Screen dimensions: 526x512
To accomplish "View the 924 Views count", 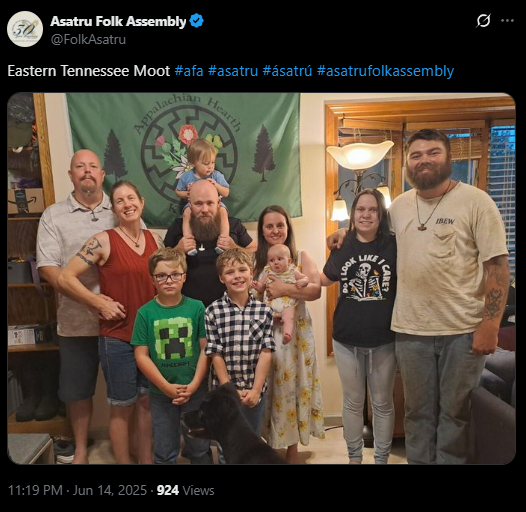I will (x=186, y=490).
